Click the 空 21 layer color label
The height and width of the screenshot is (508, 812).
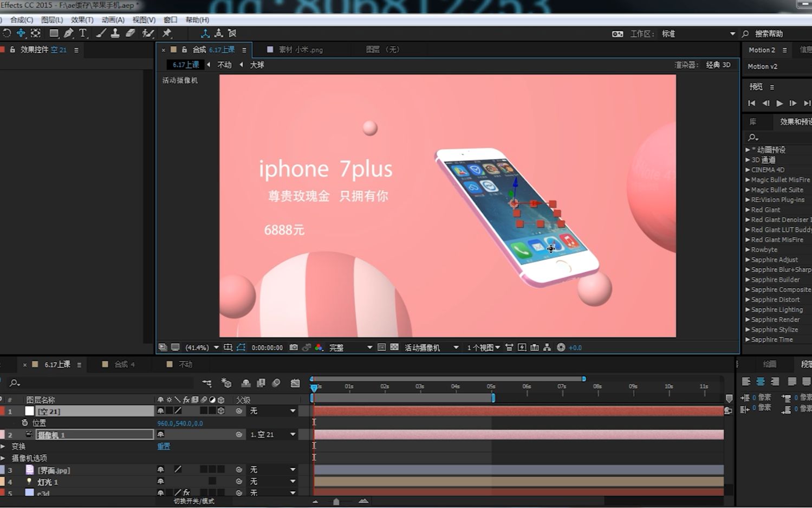(3, 411)
